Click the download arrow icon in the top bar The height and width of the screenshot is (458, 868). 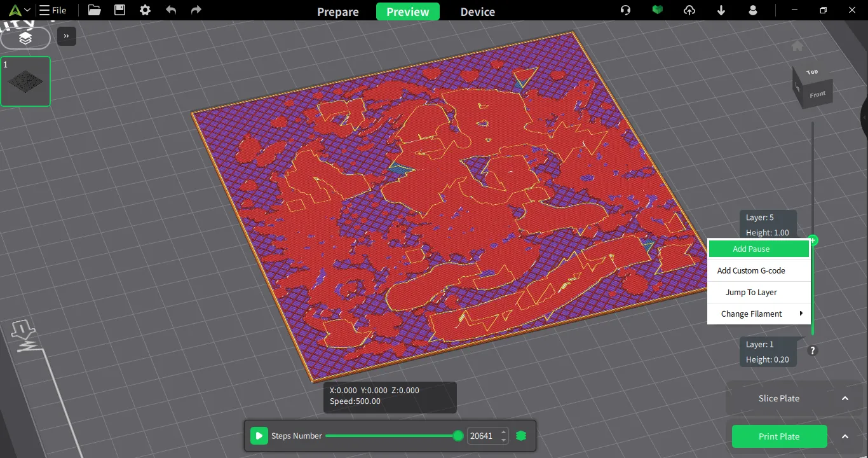[x=721, y=10]
